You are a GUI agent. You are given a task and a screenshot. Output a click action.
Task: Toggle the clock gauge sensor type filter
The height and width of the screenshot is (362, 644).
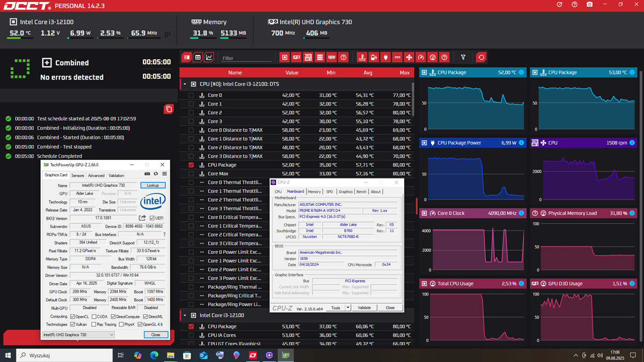coord(421,57)
